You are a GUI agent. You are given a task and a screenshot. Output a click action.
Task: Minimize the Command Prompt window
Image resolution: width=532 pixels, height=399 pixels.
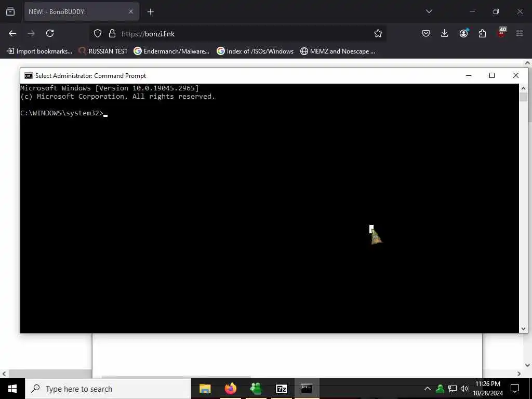point(469,76)
